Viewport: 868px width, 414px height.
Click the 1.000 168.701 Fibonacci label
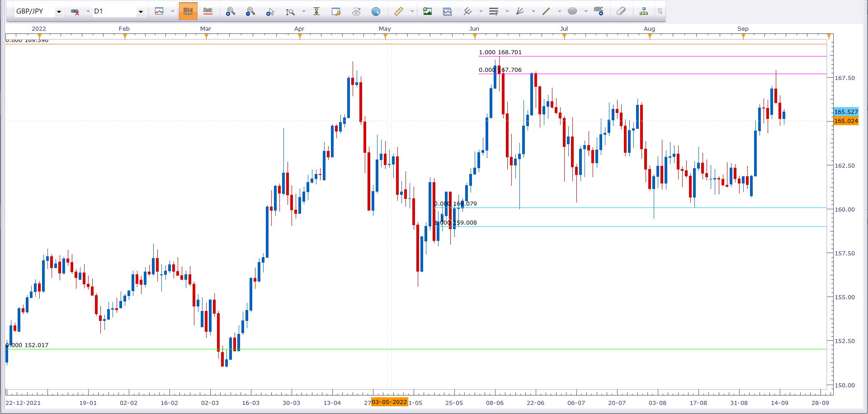(500, 52)
